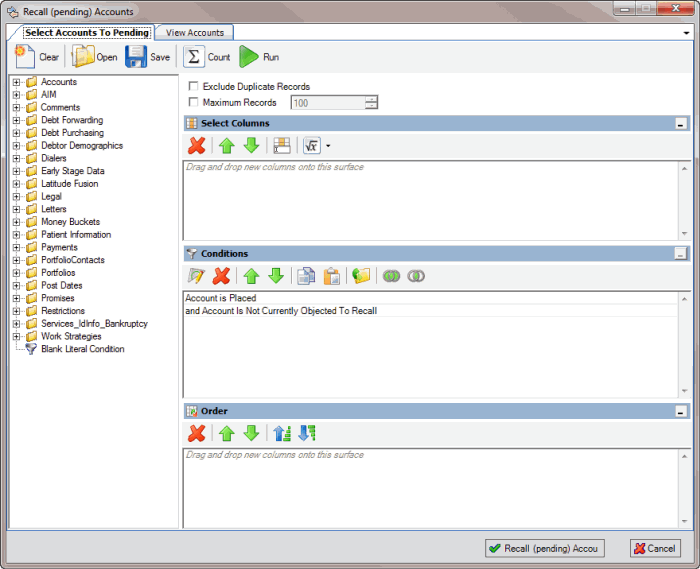Paste condition from Conditions toolbar clipboard

[x=332, y=276]
